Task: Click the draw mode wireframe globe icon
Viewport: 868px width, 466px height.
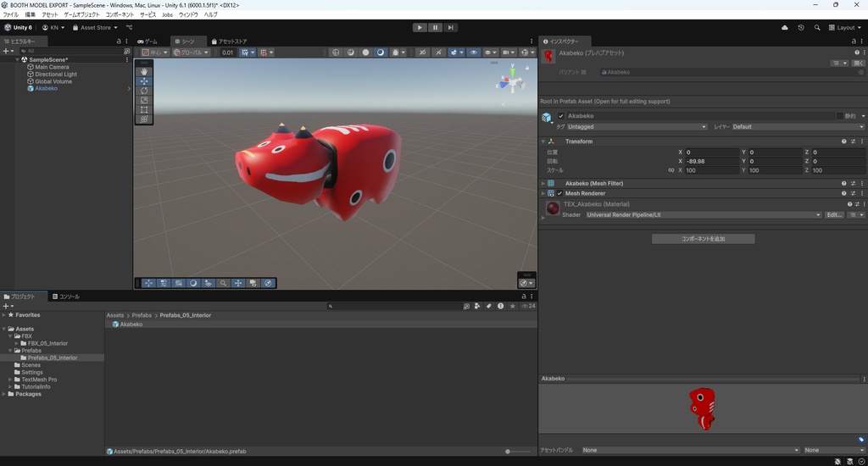Action: 336,53
